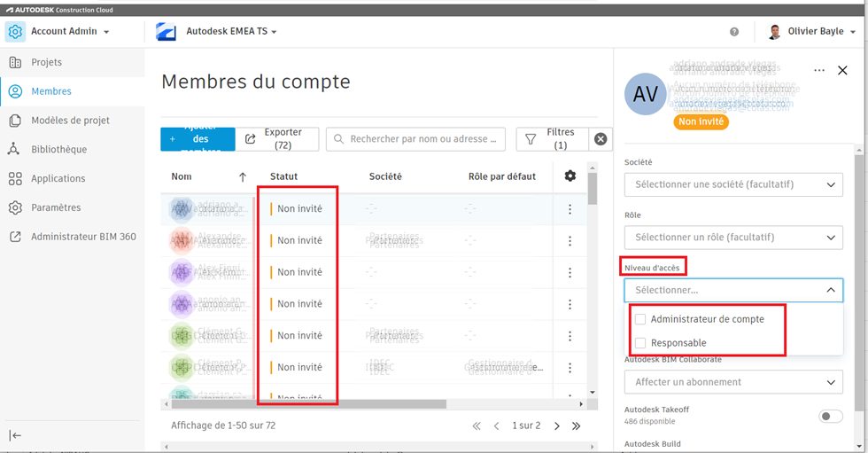This screenshot has width=868, height=453.
Task: Collapse the Niveau d'accès dropdown
Action: click(x=733, y=290)
